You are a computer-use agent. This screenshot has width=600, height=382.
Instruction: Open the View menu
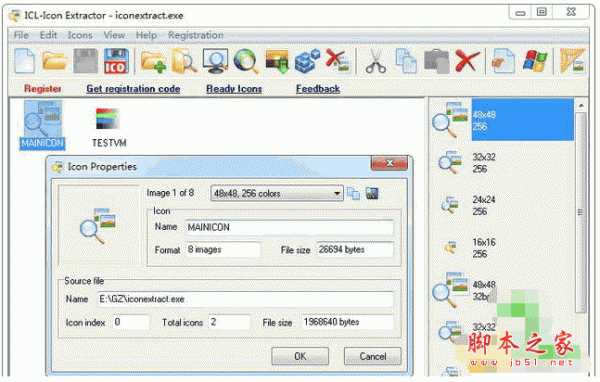[x=114, y=35]
